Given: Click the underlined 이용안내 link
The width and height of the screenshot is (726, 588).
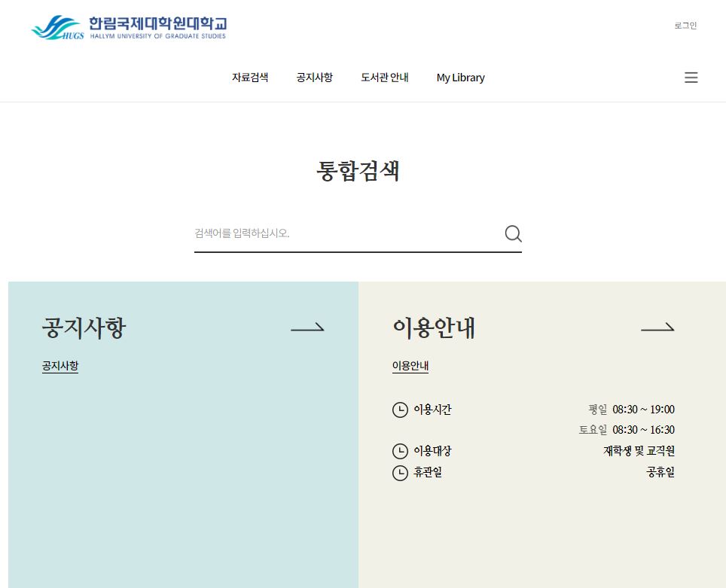Looking at the screenshot, I should tap(410, 366).
